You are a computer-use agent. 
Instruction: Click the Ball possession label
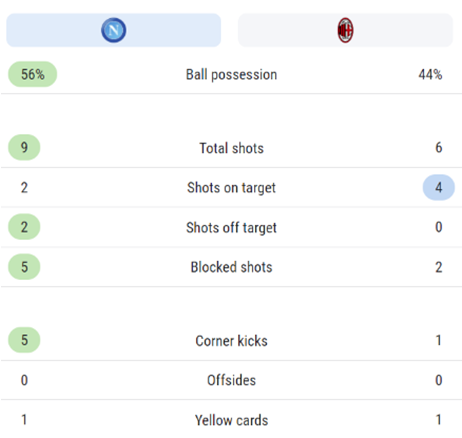tap(231, 75)
